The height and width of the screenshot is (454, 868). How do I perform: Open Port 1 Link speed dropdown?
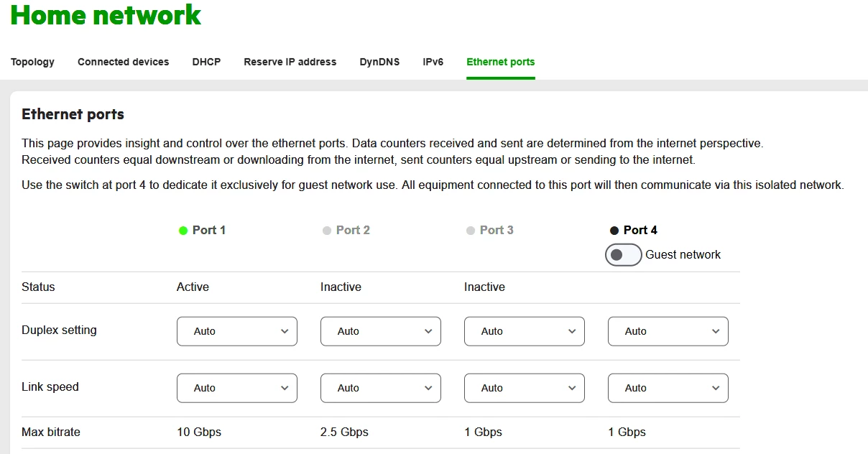(x=236, y=388)
